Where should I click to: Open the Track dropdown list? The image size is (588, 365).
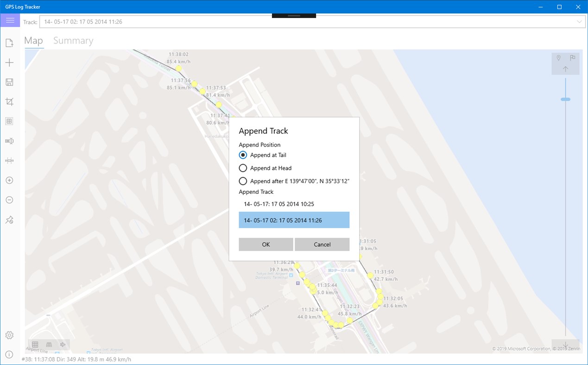pyautogui.click(x=579, y=21)
